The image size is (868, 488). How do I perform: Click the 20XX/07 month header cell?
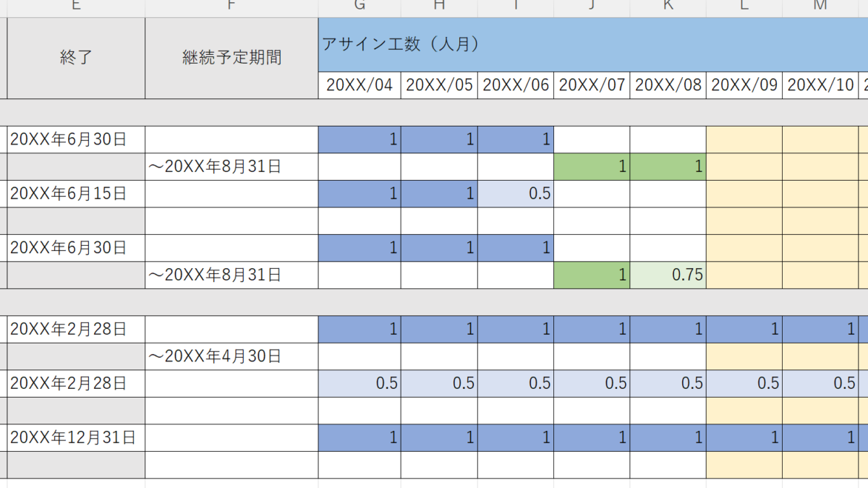tap(592, 85)
